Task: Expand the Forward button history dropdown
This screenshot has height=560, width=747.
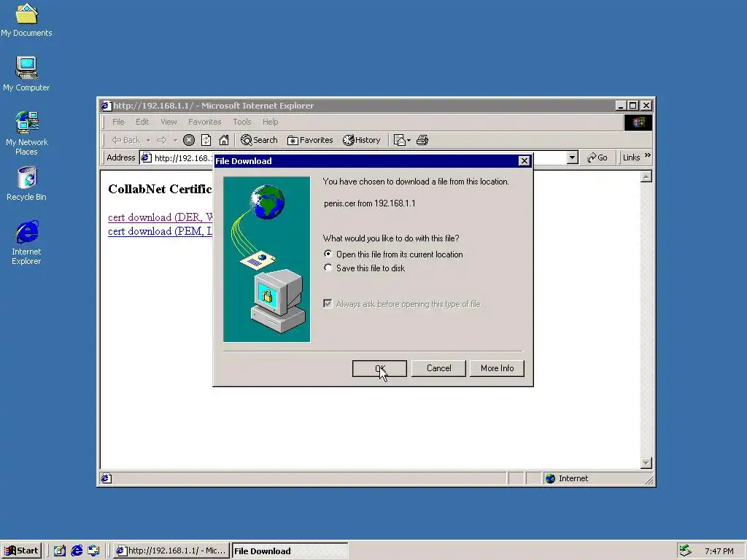Action: coord(175,140)
